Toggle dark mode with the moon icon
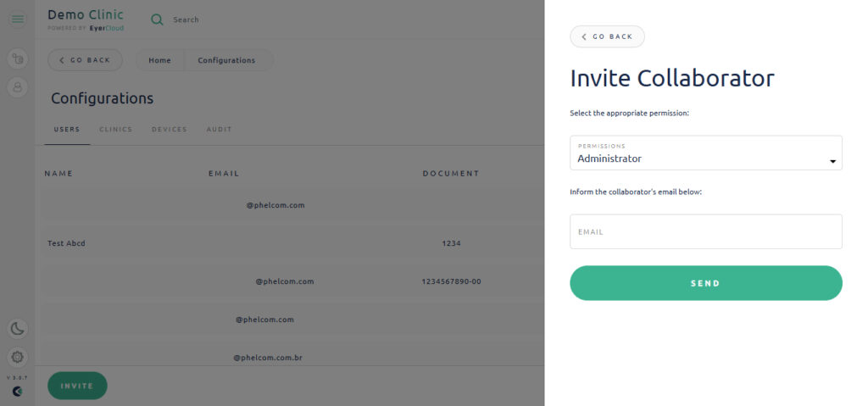 18,329
